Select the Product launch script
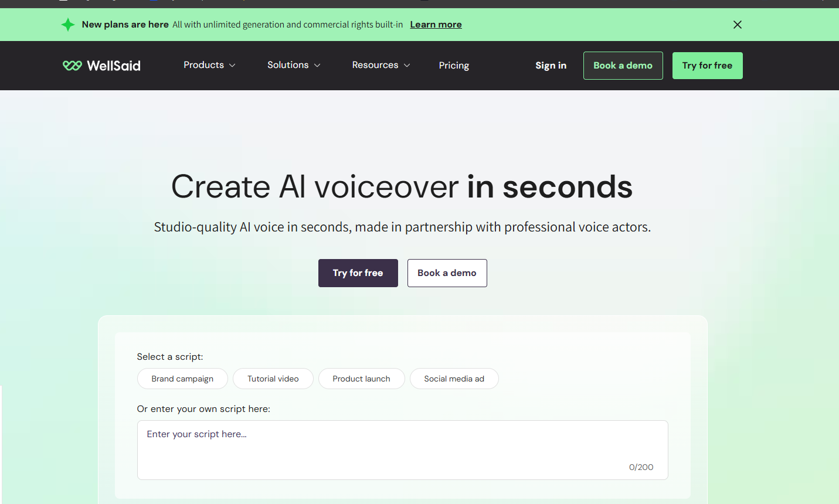This screenshot has width=839, height=504. point(361,379)
